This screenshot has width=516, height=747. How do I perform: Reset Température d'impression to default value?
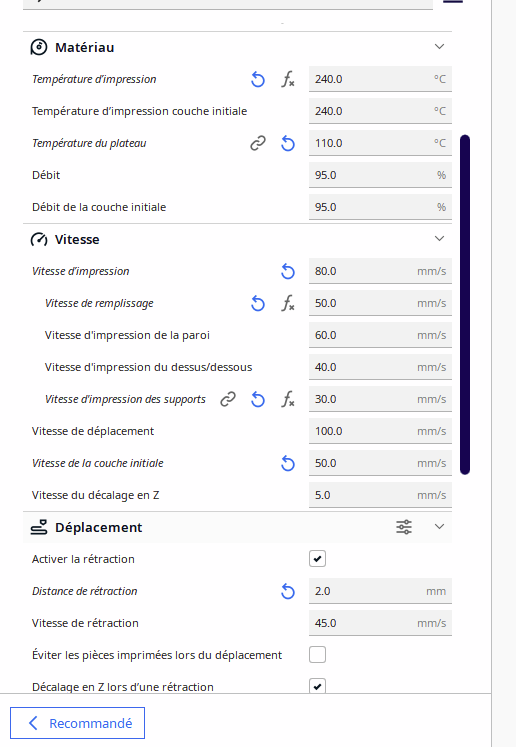258,80
